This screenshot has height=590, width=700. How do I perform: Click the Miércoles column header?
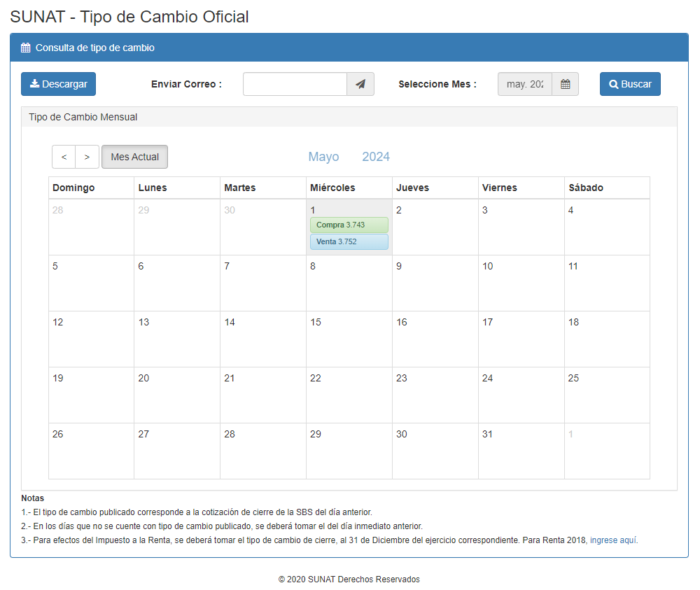(349, 188)
